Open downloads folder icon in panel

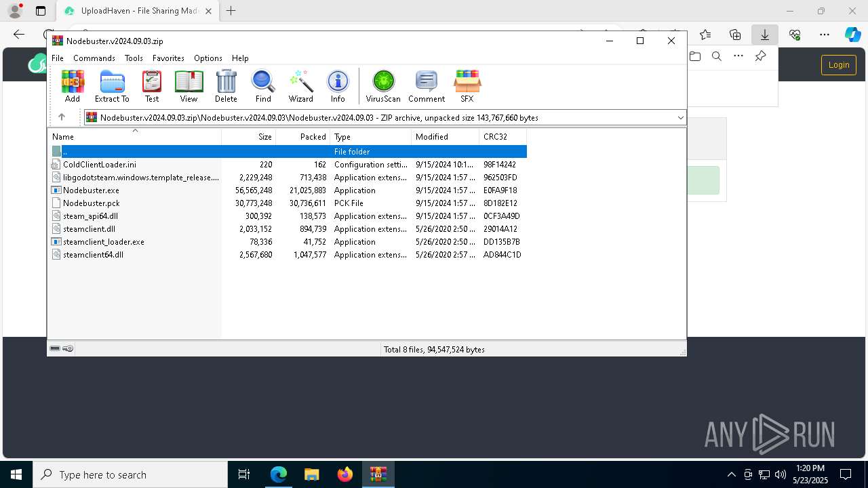(695, 56)
